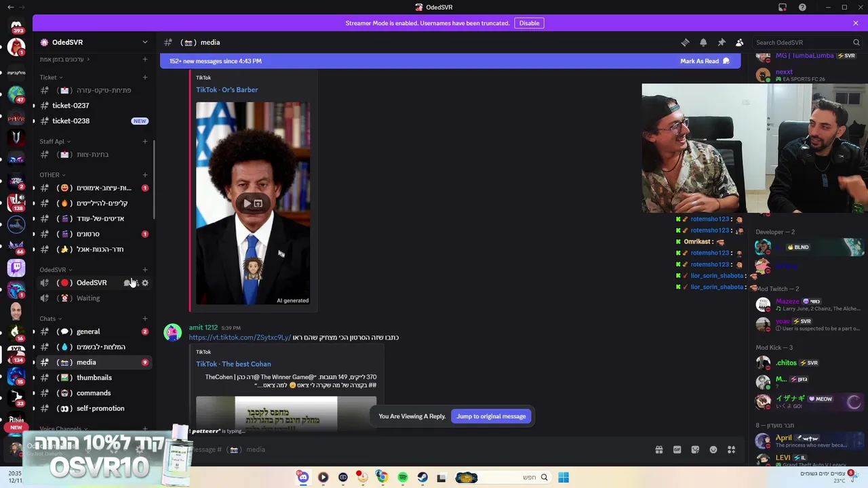This screenshot has height=488, width=868.
Task: Open the Windows Start menu
Action: click(564, 477)
